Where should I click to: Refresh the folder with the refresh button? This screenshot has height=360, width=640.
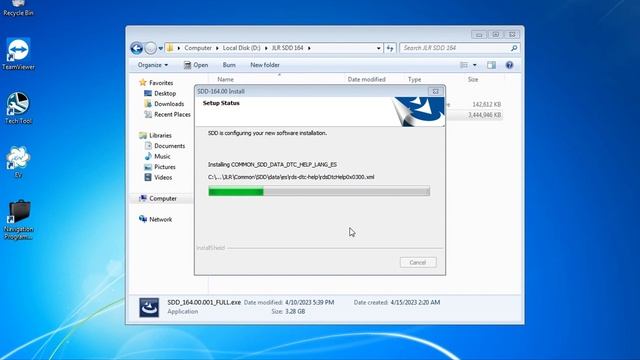tap(390, 48)
